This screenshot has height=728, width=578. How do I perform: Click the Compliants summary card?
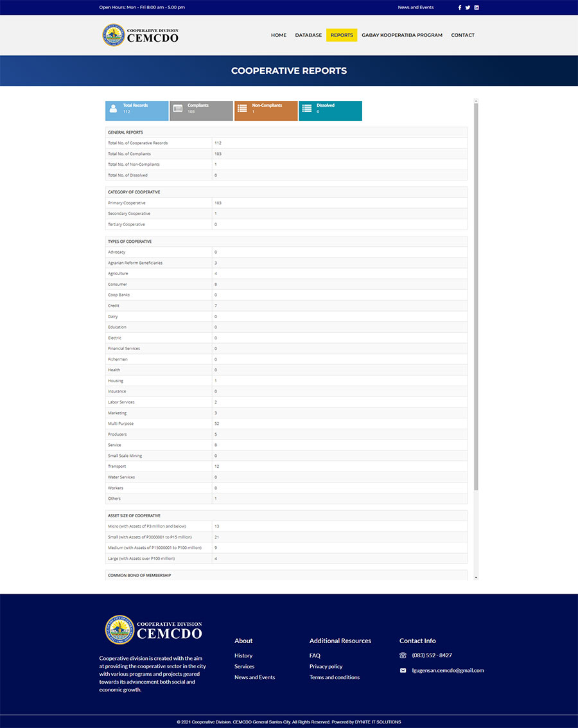click(201, 111)
